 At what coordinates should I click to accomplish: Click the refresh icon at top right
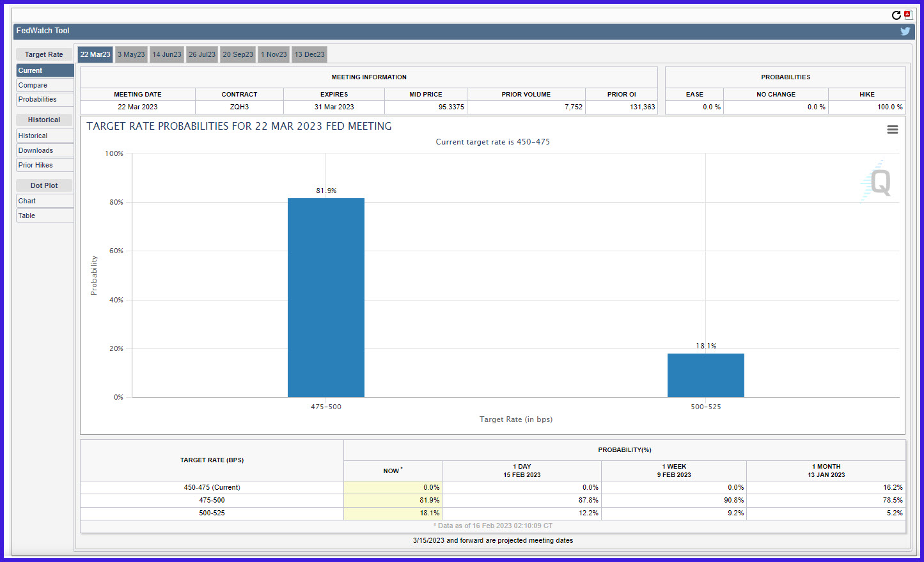(x=897, y=15)
